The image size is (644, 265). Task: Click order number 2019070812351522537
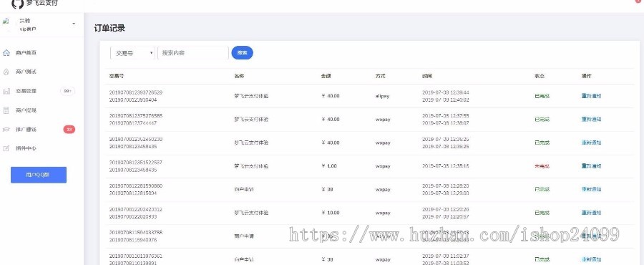[136, 163]
